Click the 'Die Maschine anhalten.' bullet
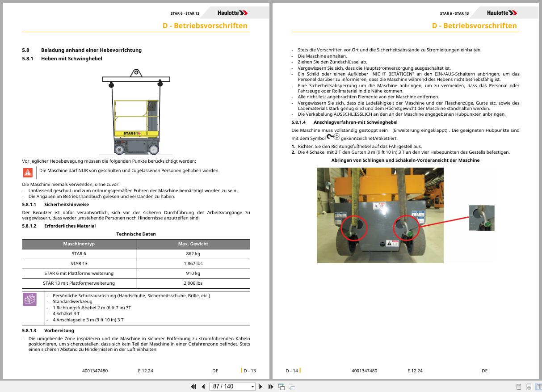Screen dimensions: 542x392 pyautogui.click(x=322, y=56)
